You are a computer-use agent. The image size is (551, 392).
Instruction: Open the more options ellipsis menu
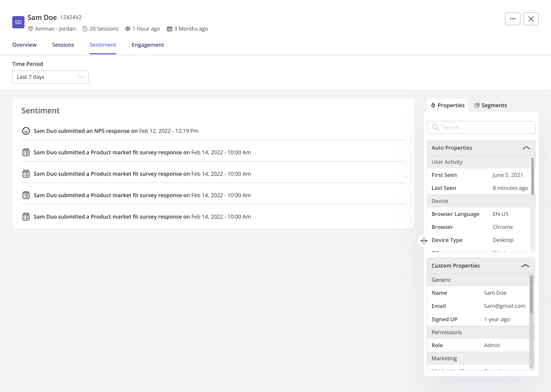click(x=512, y=18)
